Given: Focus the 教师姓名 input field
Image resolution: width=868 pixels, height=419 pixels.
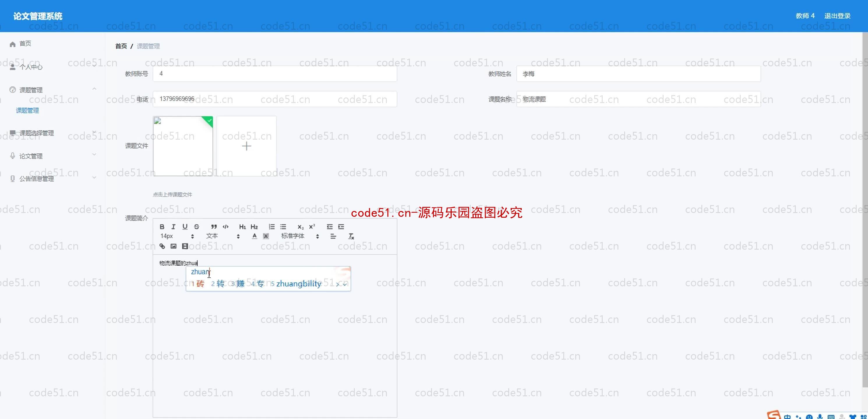Looking at the screenshot, I should pos(638,74).
